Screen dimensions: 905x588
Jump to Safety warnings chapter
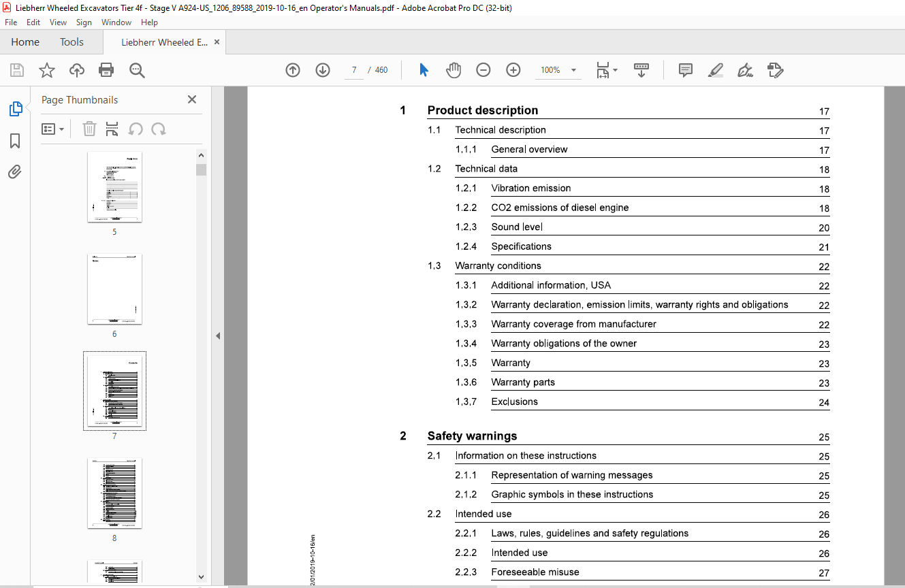(472, 436)
